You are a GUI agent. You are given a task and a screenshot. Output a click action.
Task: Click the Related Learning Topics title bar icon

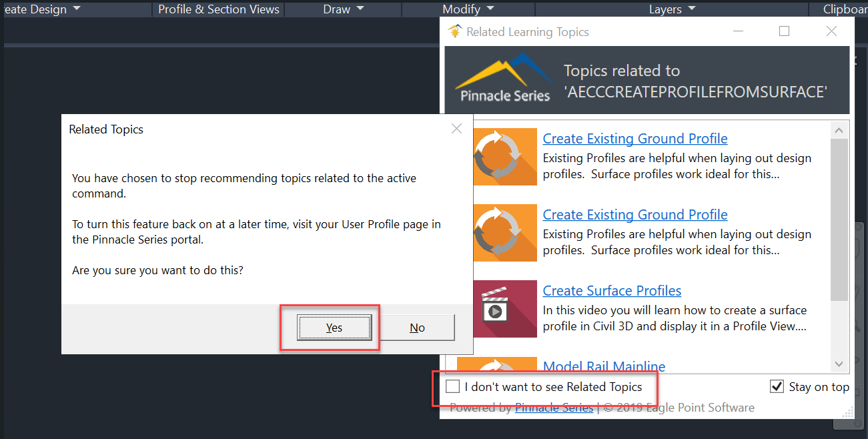tap(455, 31)
